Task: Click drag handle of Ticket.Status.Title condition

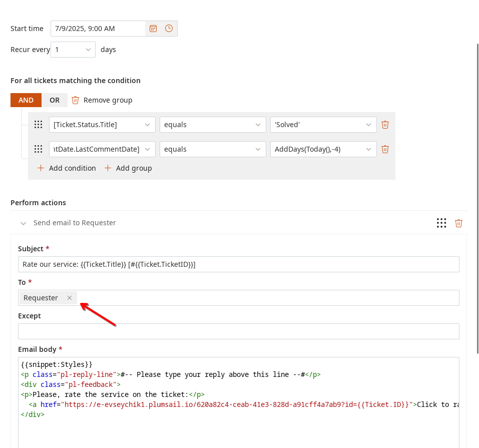Action: point(38,125)
